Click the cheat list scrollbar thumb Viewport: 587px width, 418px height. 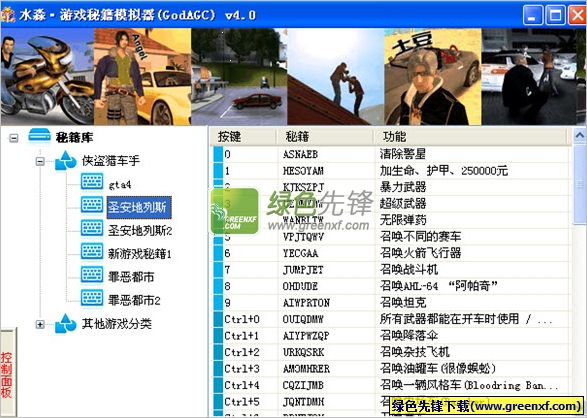coord(580,184)
